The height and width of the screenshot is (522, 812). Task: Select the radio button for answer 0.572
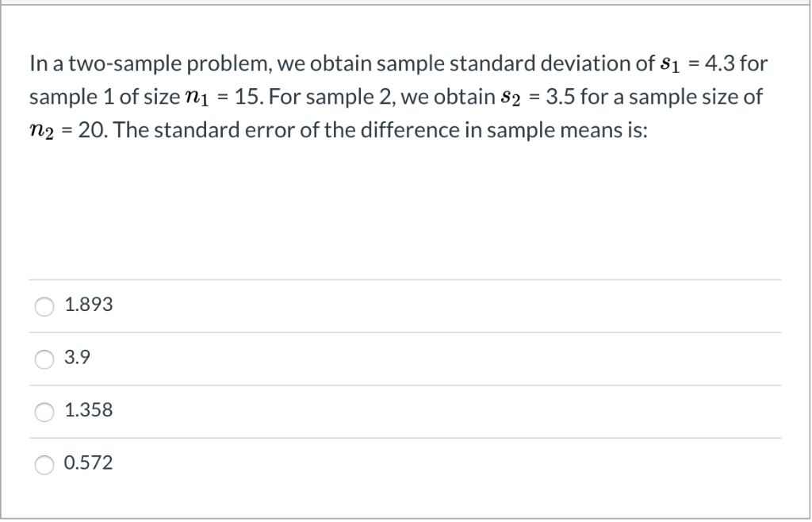coord(45,465)
